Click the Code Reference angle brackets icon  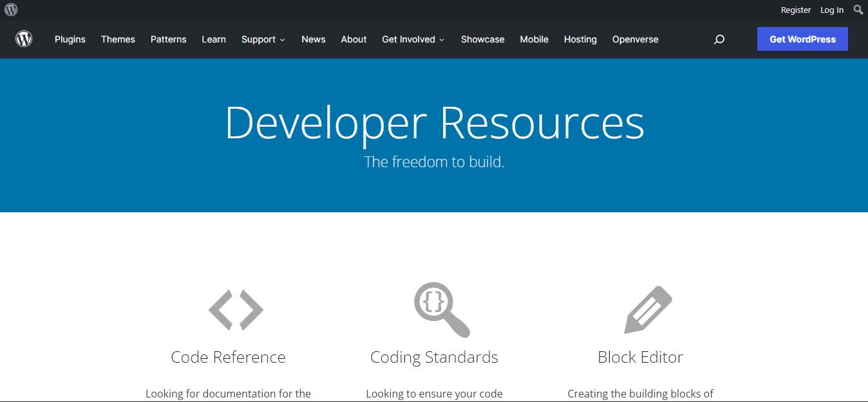point(236,310)
